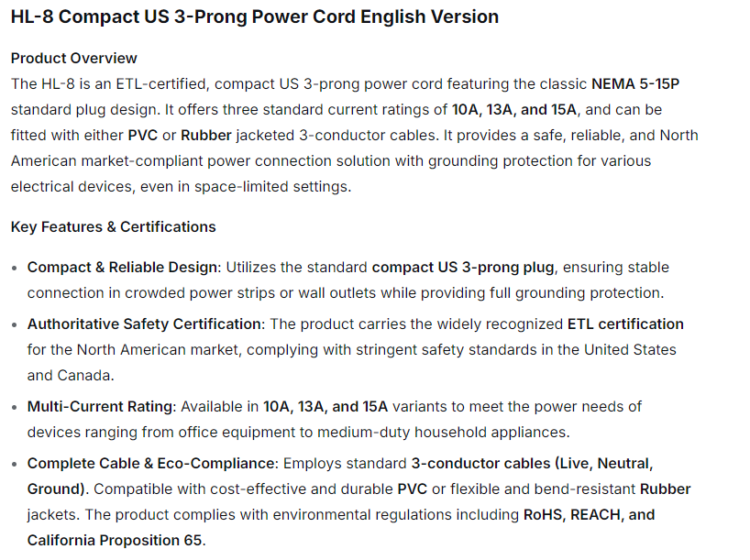This screenshot has height=560, width=750.
Task: Click the bold "NEMA 5-15P" text
Action: click(635, 83)
